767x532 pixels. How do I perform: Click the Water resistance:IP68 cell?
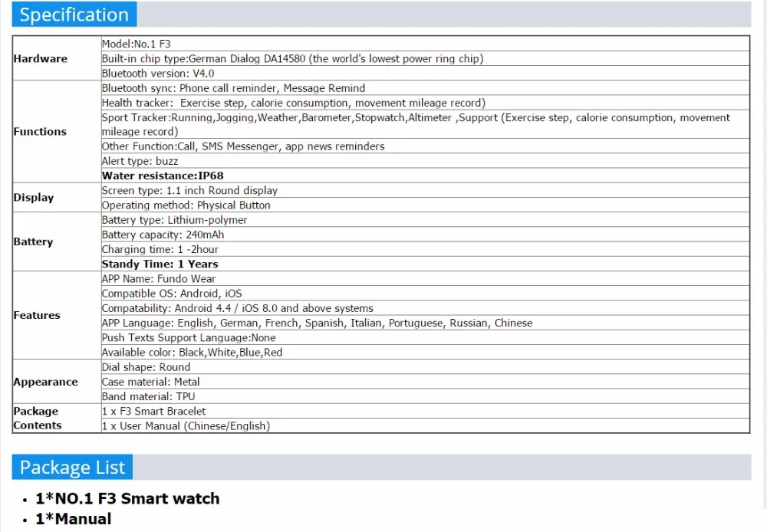point(426,176)
